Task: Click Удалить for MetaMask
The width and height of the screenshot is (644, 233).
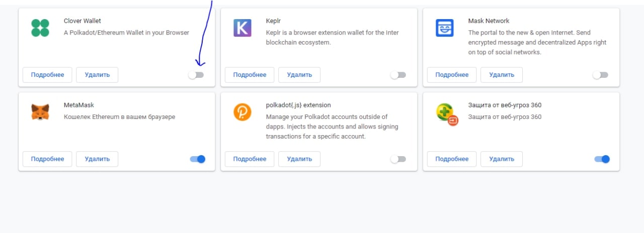Action: point(97,159)
